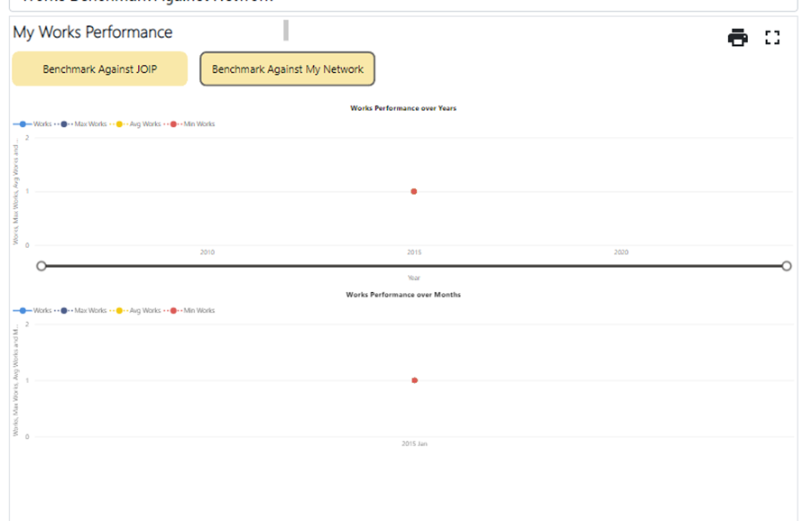Click the red data point in the monthly chart
812x521 pixels.
pos(414,380)
